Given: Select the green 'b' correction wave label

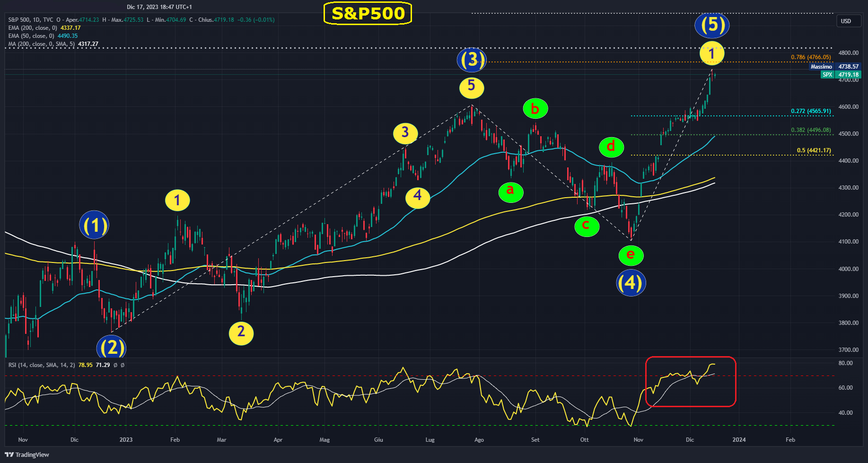Looking at the screenshot, I should (535, 109).
